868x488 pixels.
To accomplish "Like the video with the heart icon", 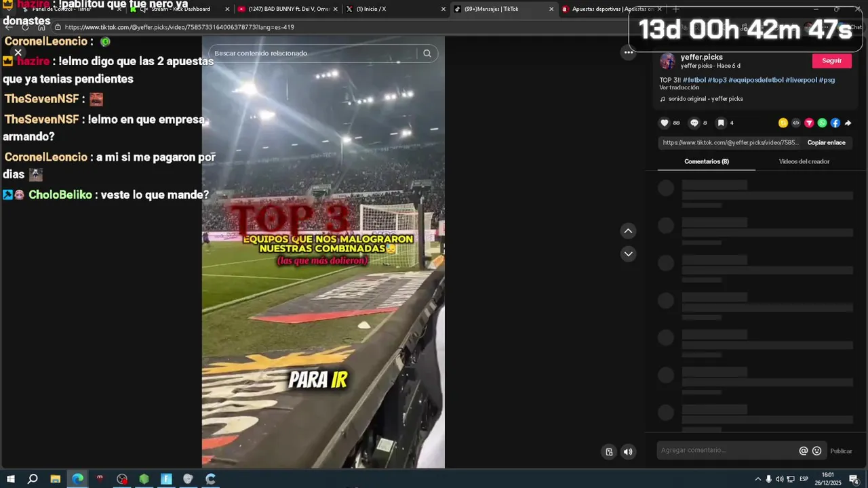I will point(665,123).
